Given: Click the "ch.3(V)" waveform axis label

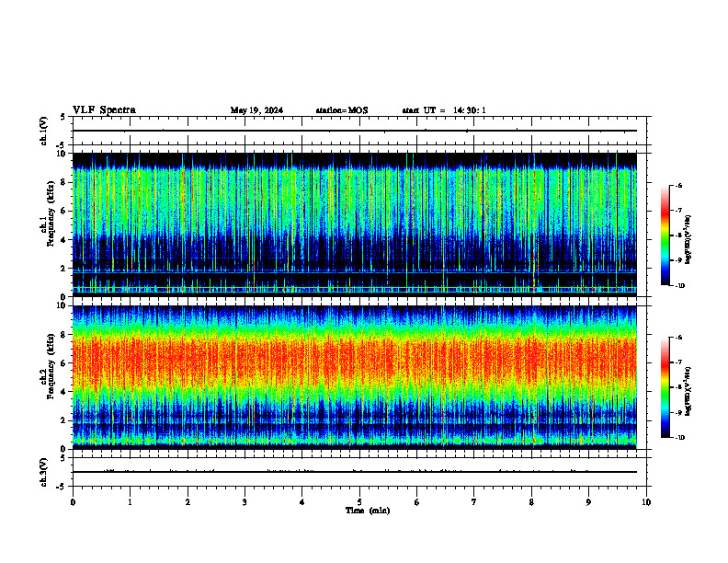Looking at the screenshot, I should coord(44,472).
